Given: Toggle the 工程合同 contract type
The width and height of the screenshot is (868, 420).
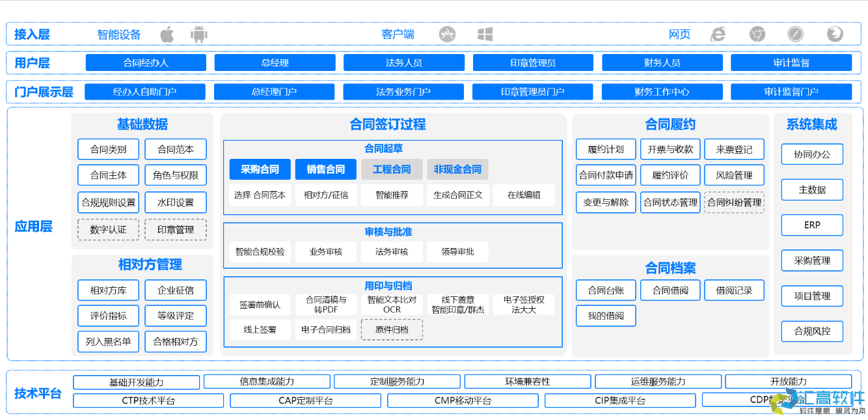Looking at the screenshot, I should 392,169.
